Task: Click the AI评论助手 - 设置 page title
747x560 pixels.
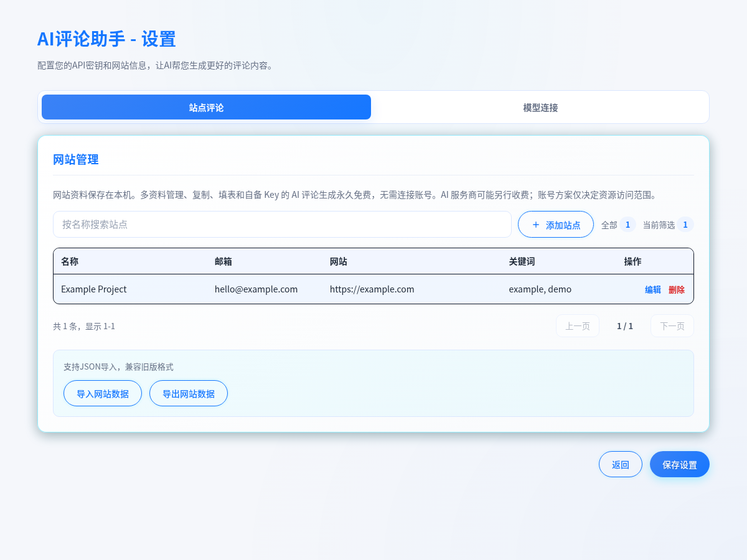Action: (x=106, y=39)
